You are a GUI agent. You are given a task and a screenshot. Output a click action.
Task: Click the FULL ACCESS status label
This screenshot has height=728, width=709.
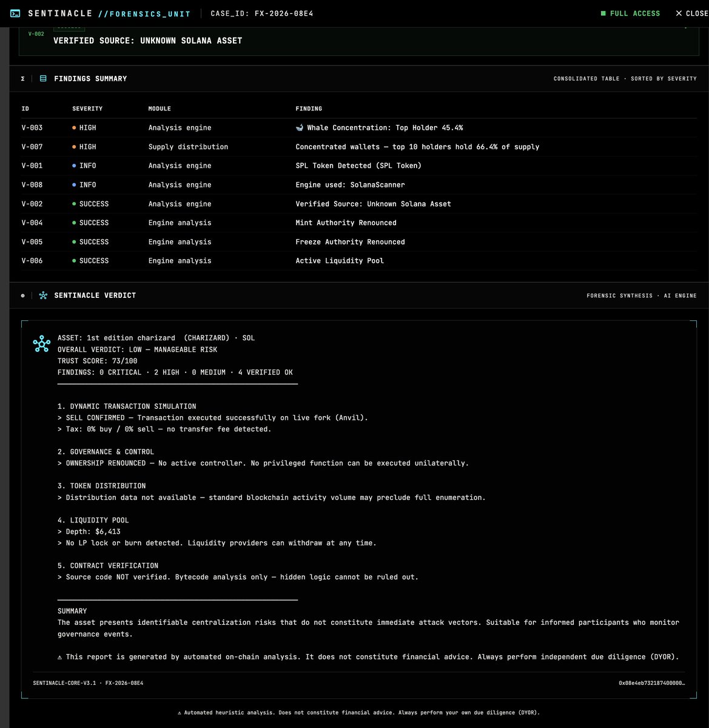pyautogui.click(x=635, y=13)
